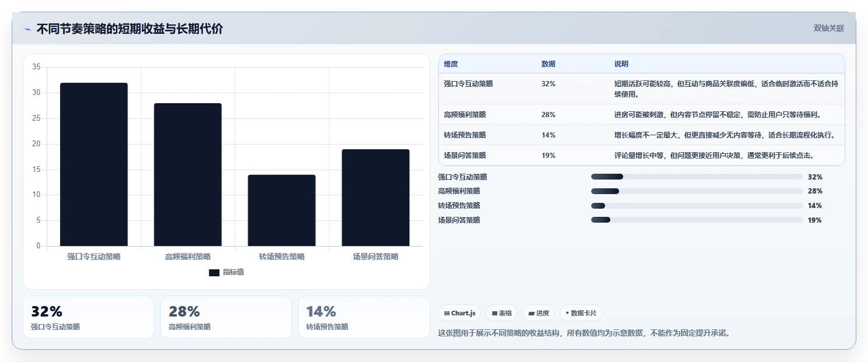Select the 场景问答策略 cell in the table
Image resolution: width=868 pixels, height=362 pixels.
coord(465,156)
